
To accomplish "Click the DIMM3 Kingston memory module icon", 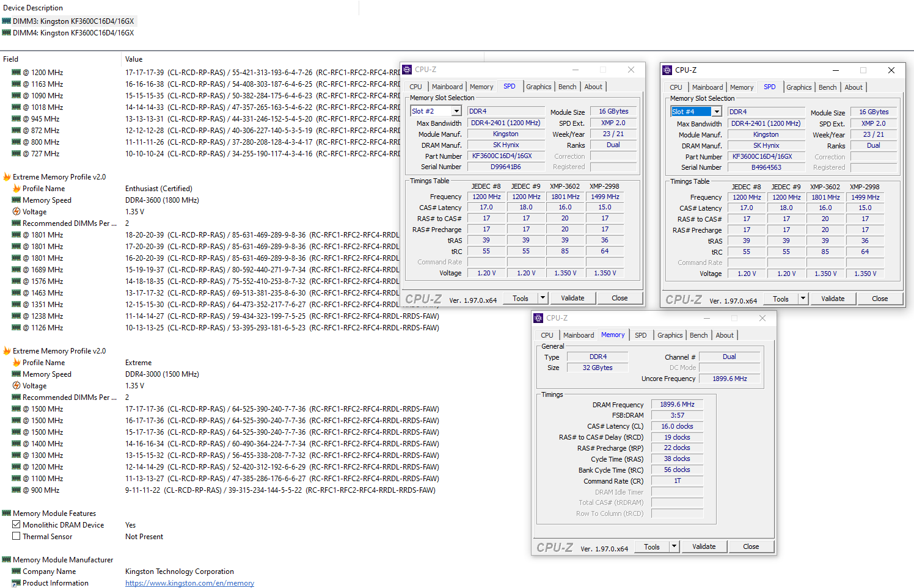I will click(x=7, y=21).
